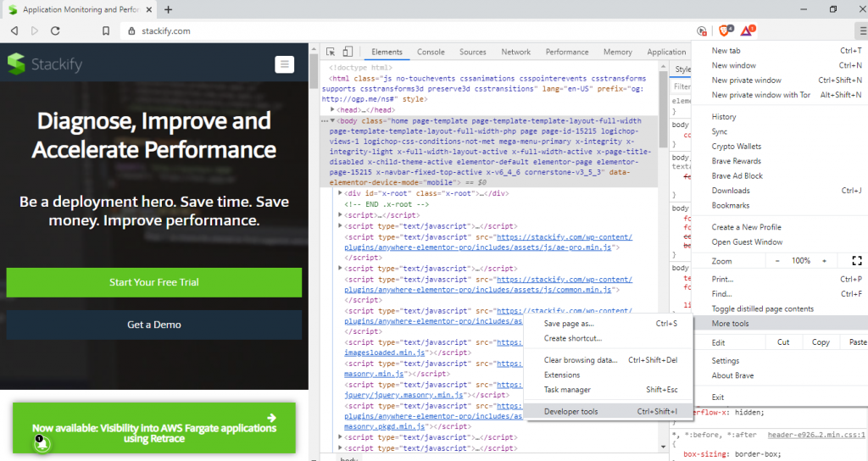The width and height of the screenshot is (868, 461).
Task: Open the Memory tab
Action: pyautogui.click(x=618, y=52)
